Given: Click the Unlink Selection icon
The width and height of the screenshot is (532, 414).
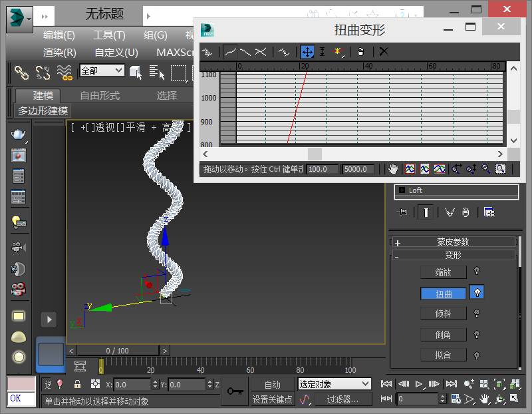Looking at the screenshot, I should tap(43, 73).
